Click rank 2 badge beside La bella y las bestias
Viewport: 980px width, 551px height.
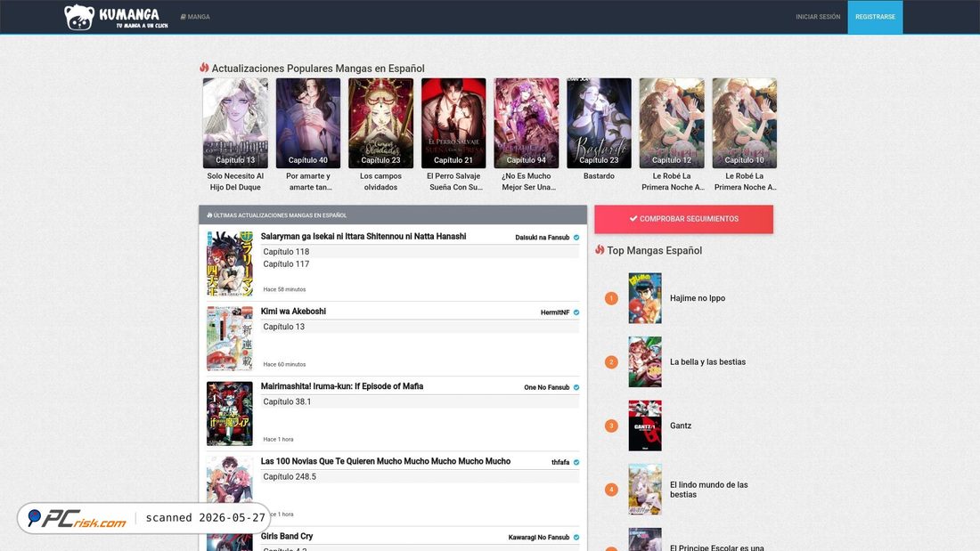(x=611, y=362)
